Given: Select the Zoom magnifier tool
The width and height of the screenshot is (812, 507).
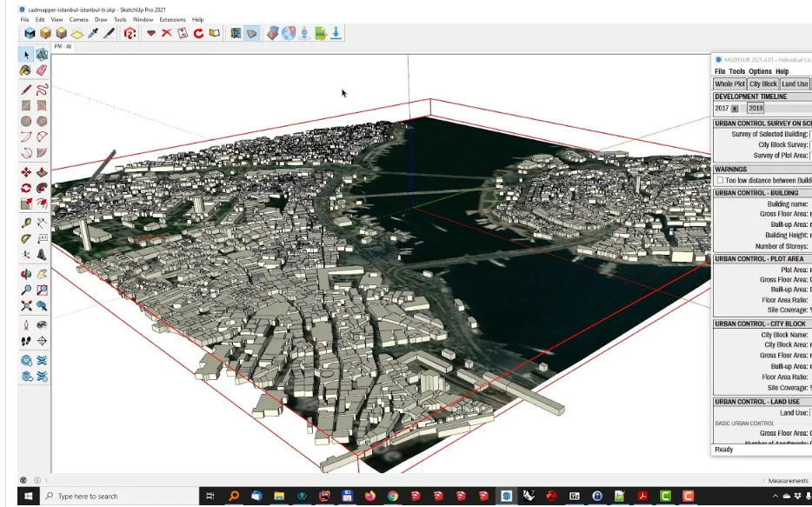Looking at the screenshot, I should pyautogui.click(x=26, y=290).
